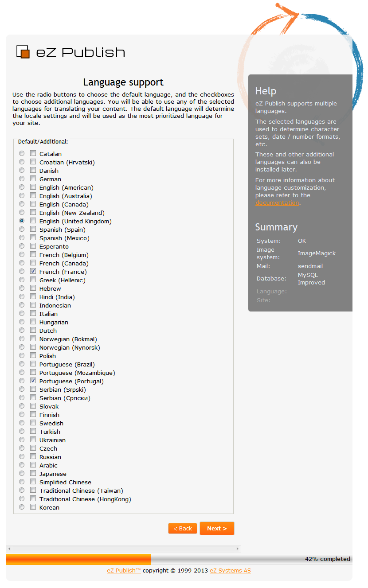Screen dimensions: 368x588
Task: Select German as default language radio
Action: coord(22,179)
